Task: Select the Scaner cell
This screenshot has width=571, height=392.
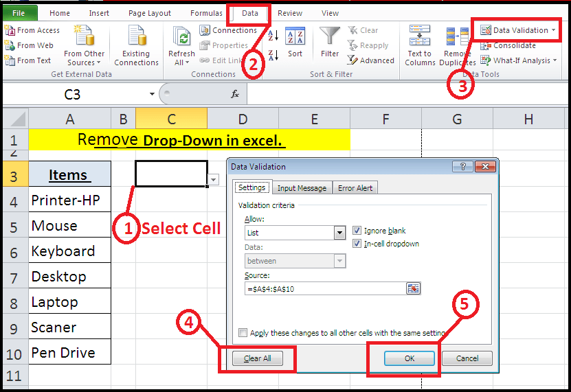Action: click(x=70, y=327)
